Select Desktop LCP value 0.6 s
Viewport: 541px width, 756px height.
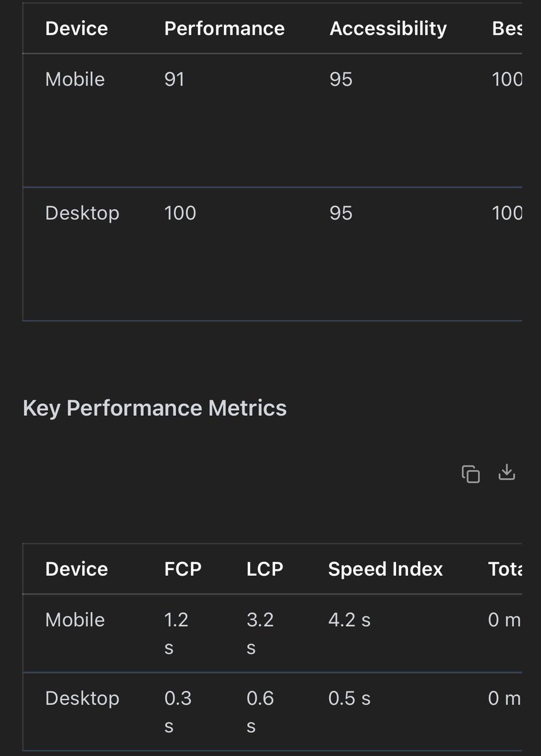[260, 712]
